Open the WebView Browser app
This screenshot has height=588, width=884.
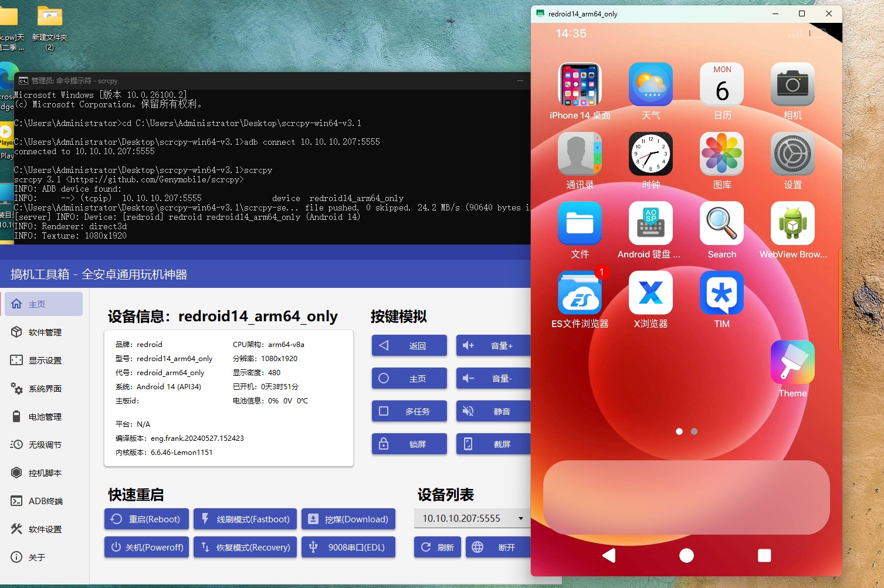792,223
